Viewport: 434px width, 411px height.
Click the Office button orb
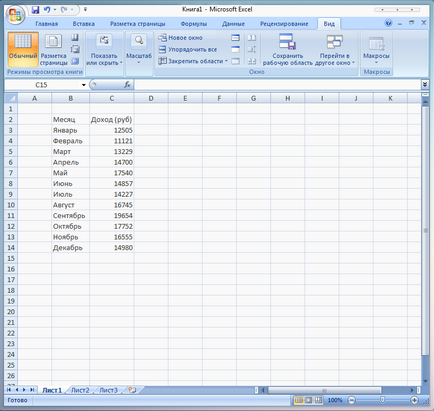15,15
